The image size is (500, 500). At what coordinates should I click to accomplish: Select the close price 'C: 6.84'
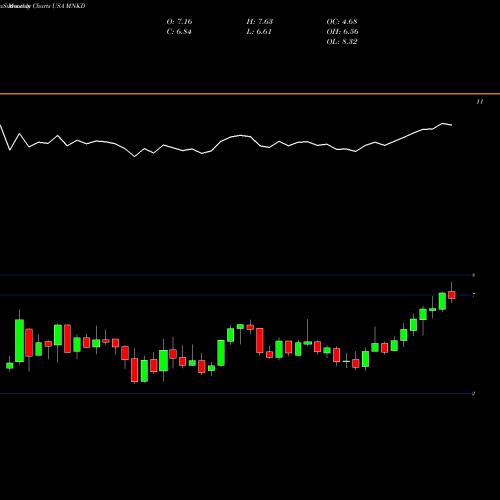tap(179, 32)
